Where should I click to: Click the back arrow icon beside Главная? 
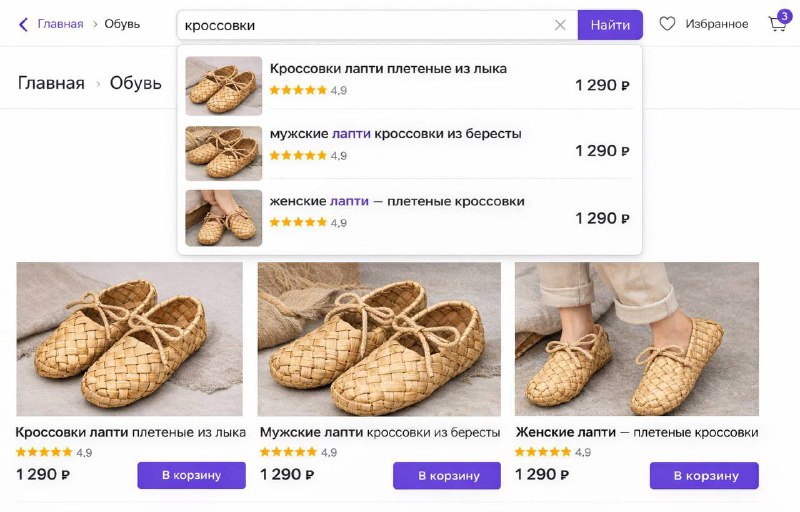(23, 24)
